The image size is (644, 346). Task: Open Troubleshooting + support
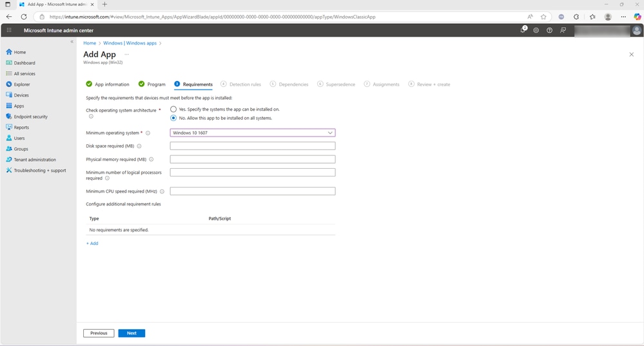click(x=35, y=170)
